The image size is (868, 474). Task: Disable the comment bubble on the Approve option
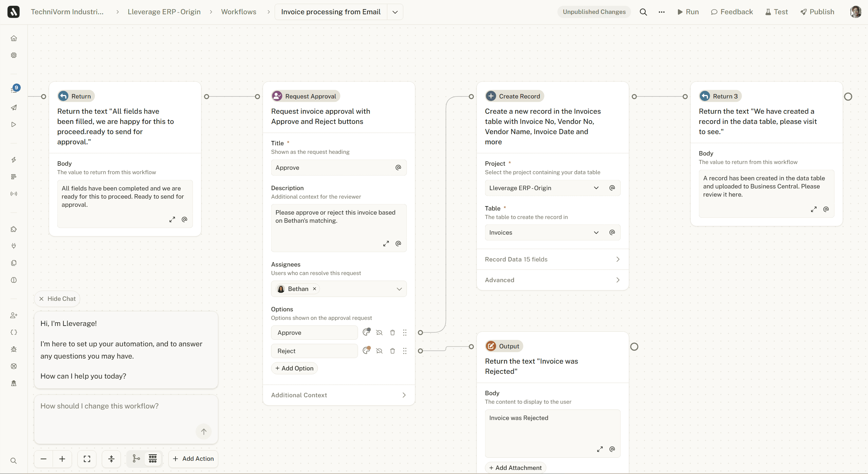point(379,332)
